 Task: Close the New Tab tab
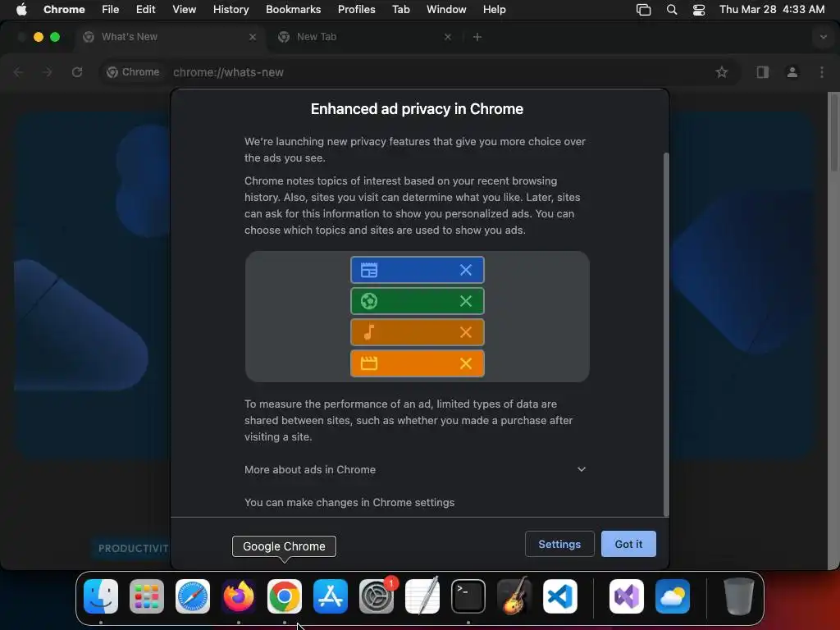pos(448,37)
